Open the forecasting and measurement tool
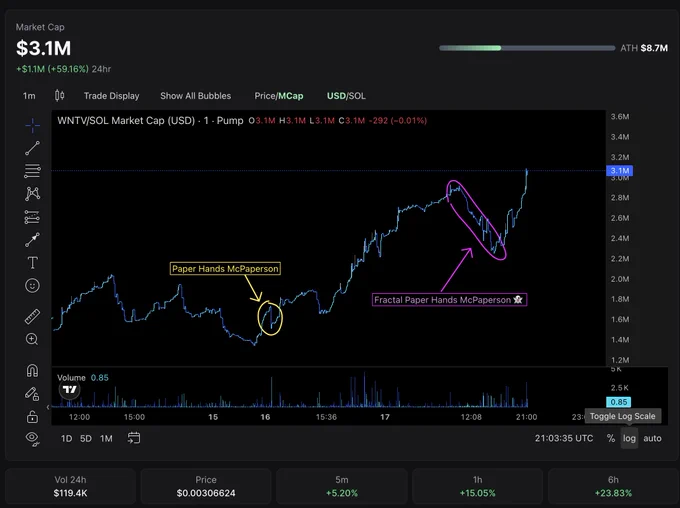The height and width of the screenshot is (508, 680). 33,216
